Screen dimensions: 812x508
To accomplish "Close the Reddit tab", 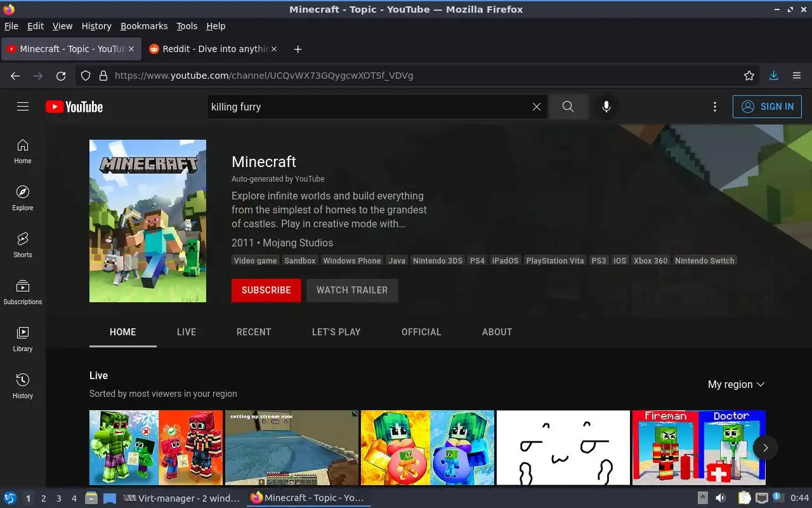I will pyautogui.click(x=274, y=49).
